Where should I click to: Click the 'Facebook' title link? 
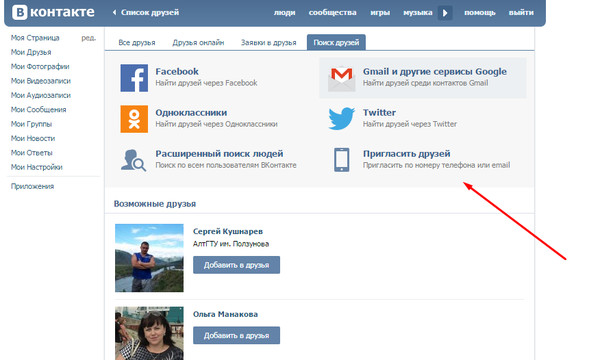[177, 72]
